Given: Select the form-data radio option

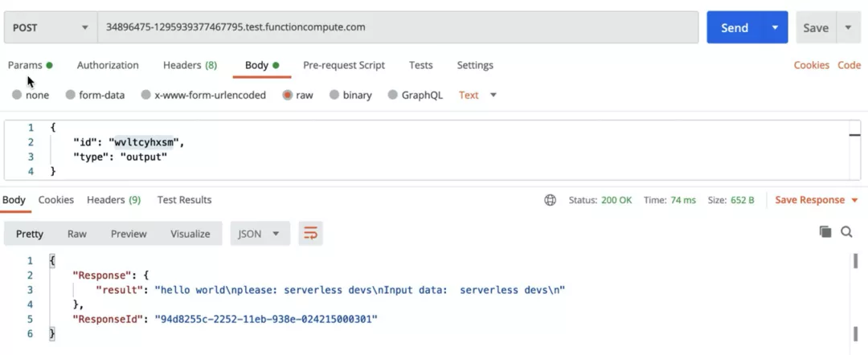Looking at the screenshot, I should click(70, 95).
